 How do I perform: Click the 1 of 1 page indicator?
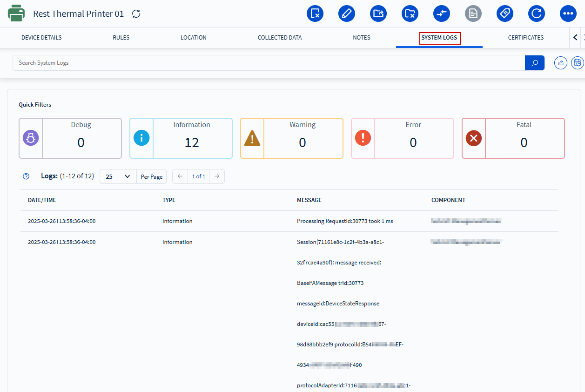[x=199, y=176]
